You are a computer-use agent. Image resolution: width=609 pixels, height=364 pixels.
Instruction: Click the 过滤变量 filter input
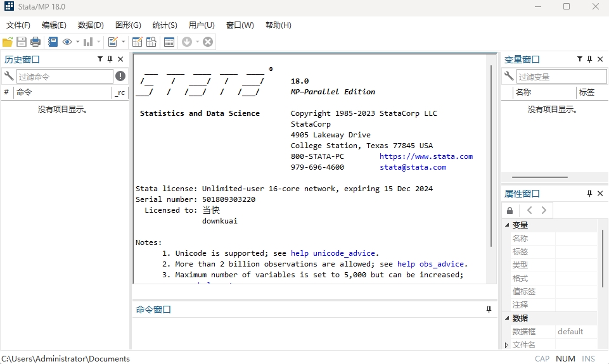[561, 77]
